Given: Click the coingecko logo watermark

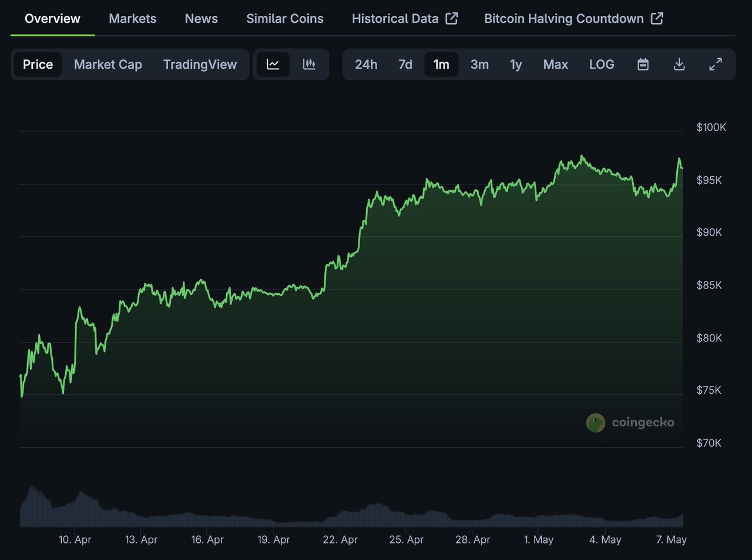Looking at the screenshot, I should coord(630,422).
